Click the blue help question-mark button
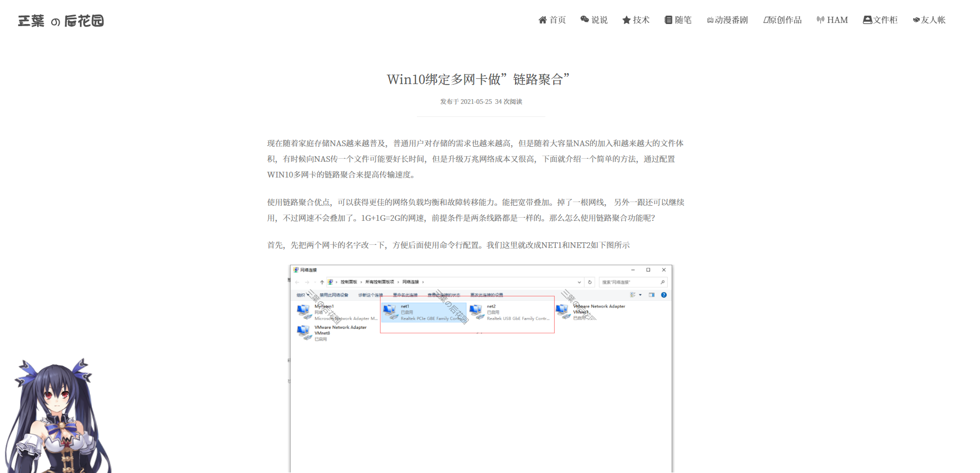Image resolution: width=980 pixels, height=473 pixels. [663, 294]
